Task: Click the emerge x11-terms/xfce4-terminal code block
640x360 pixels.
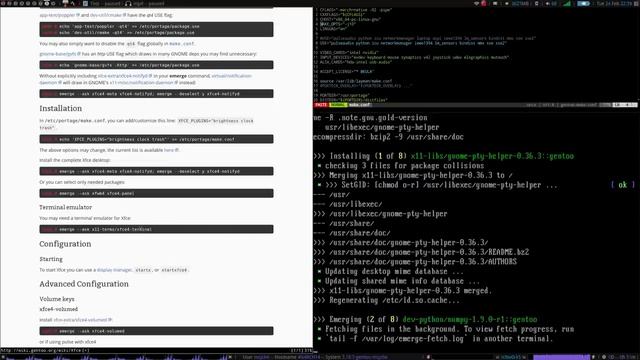Action: (156, 229)
